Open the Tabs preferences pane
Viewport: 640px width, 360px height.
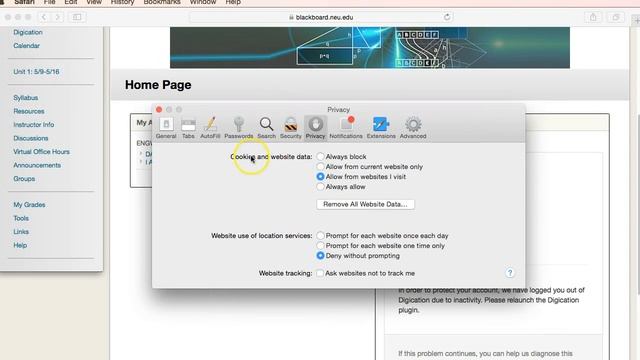[x=188, y=128]
